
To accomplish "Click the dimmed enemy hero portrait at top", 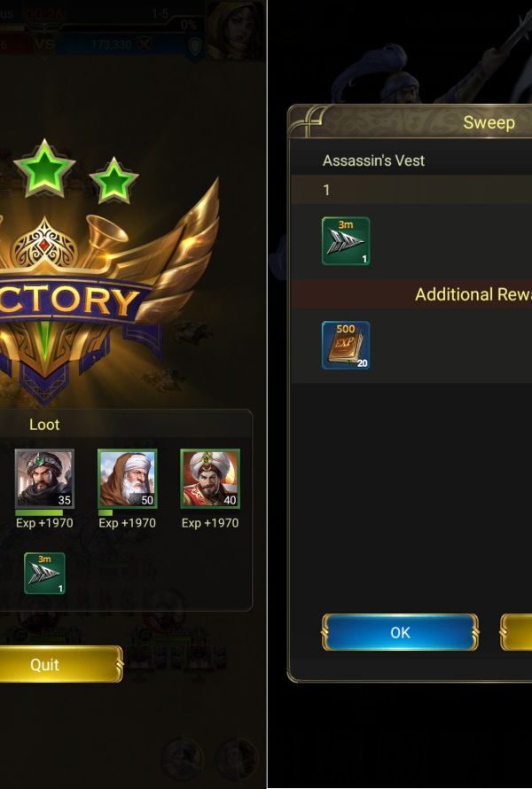I will [x=236, y=29].
